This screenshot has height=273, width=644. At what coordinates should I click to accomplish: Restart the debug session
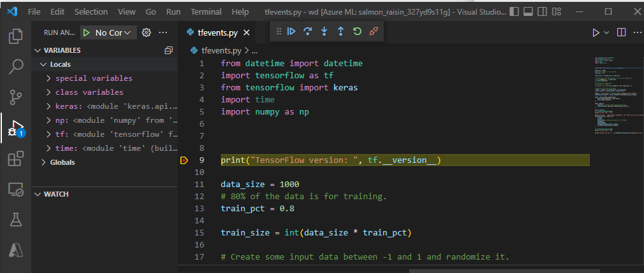click(x=357, y=31)
